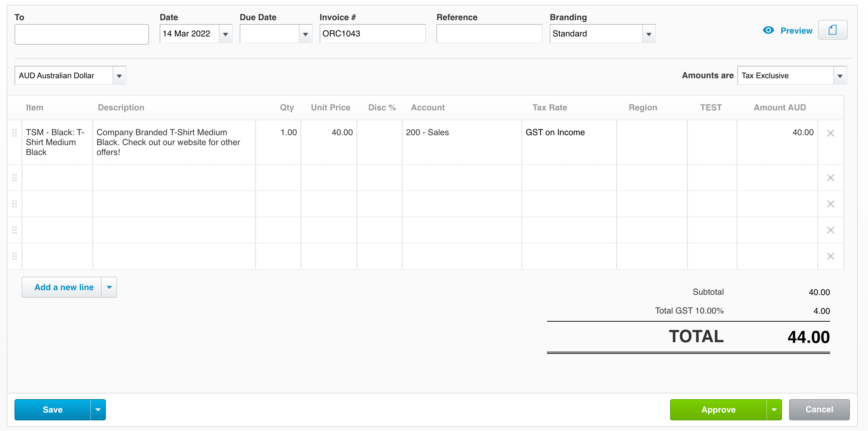
Task: Remove the last empty line row
Action: pos(830,256)
